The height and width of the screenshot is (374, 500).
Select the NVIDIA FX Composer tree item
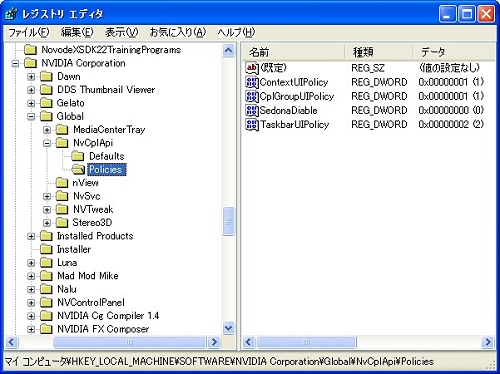pyautogui.click(x=103, y=329)
